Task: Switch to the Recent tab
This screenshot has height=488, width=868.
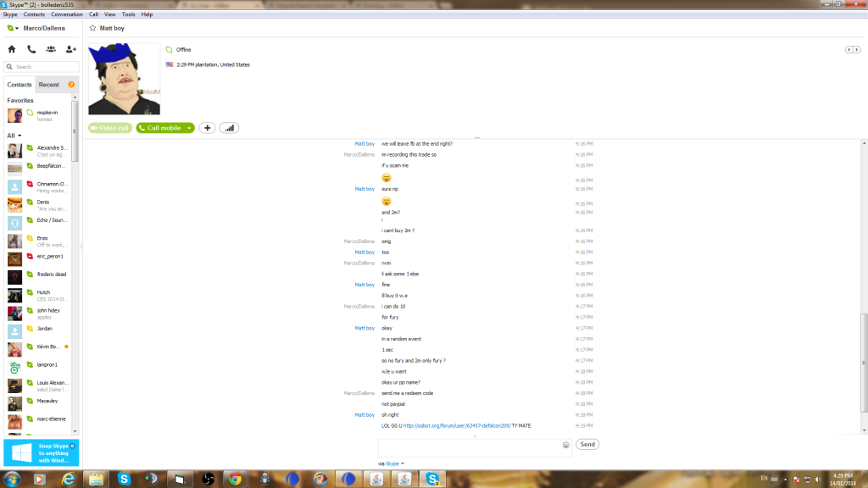Action: [x=49, y=85]
